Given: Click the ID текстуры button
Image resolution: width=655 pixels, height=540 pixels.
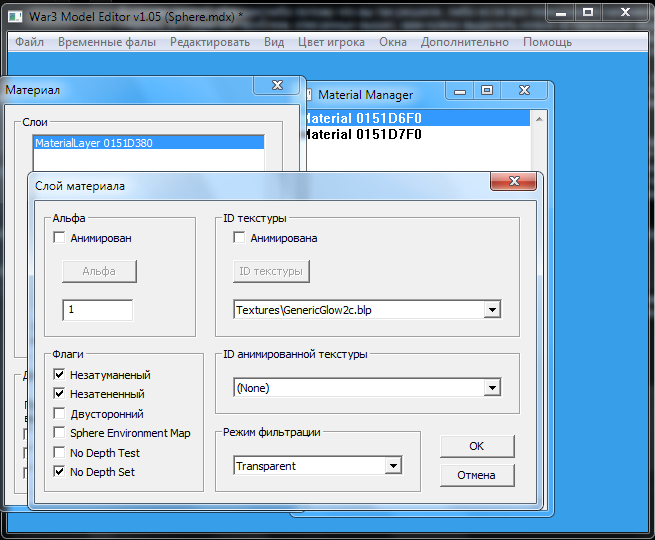Looking at the screenshot, I should pos(271,271).
